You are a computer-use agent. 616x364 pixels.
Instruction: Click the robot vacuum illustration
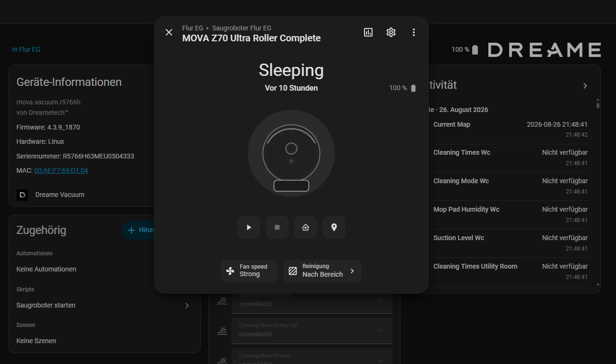[291, 153]
